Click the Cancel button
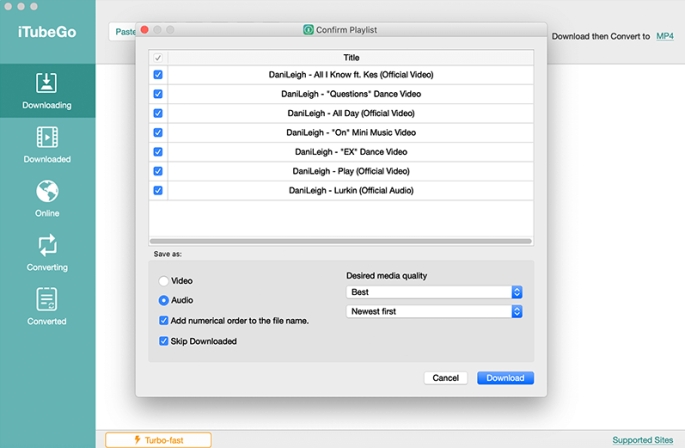 [x=446, y=378]
